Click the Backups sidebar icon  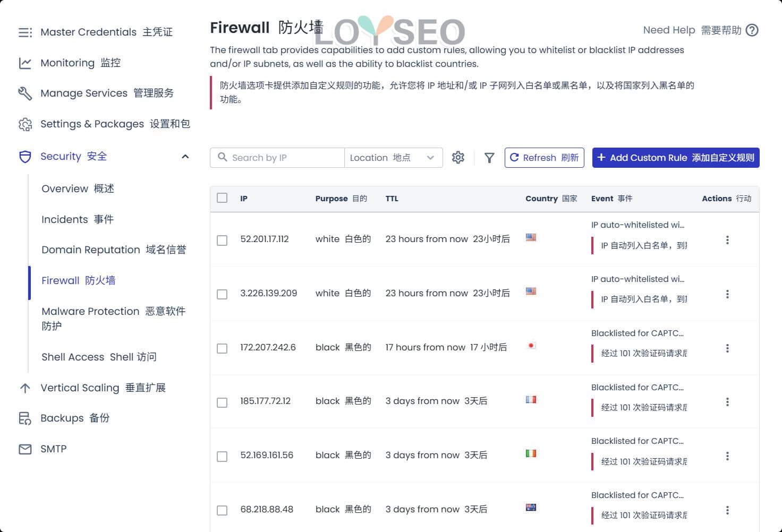tap(25, 418)
